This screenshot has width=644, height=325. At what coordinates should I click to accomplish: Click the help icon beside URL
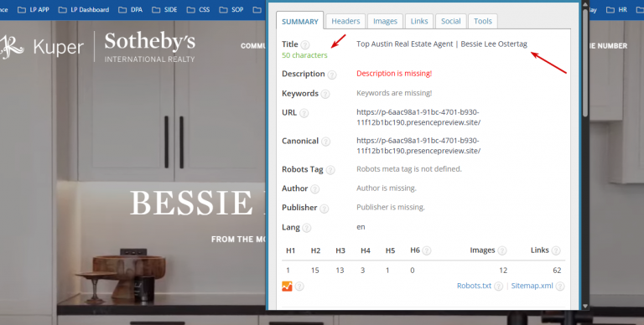point(304,113)
